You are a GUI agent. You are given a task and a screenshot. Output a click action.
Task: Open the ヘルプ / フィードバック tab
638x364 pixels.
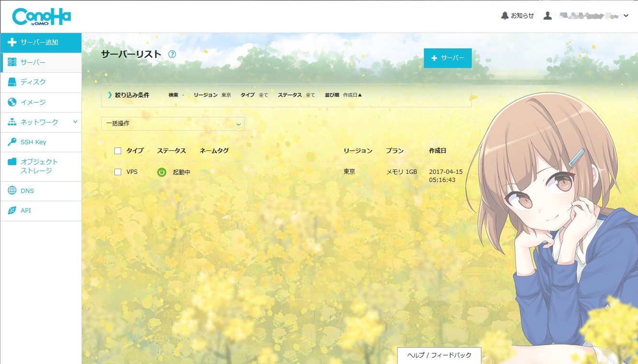click(x=439, y=355)
